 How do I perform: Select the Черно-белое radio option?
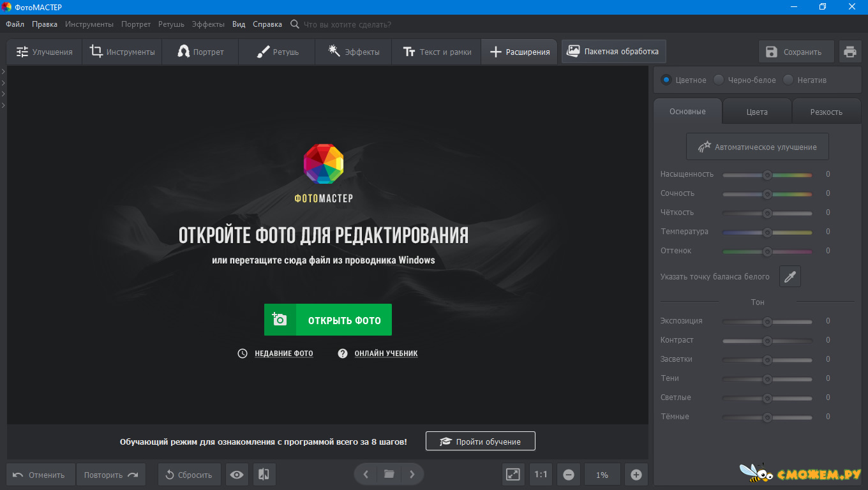click(744, 80)
